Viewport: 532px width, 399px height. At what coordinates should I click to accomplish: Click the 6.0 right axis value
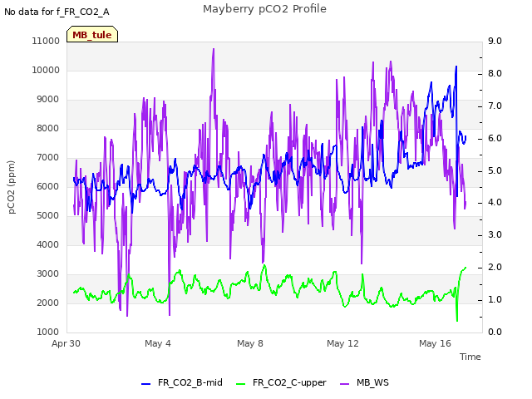(x=495, y=139)
